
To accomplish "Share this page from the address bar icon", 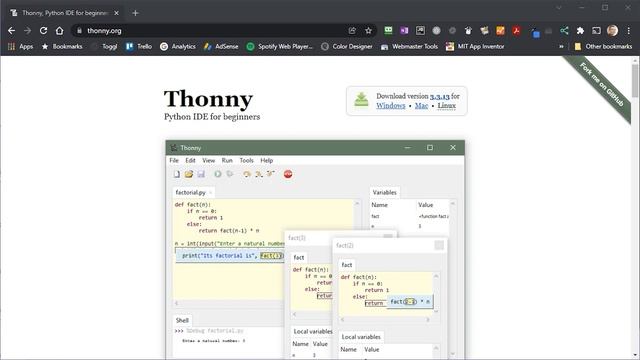I will [352, 31].
